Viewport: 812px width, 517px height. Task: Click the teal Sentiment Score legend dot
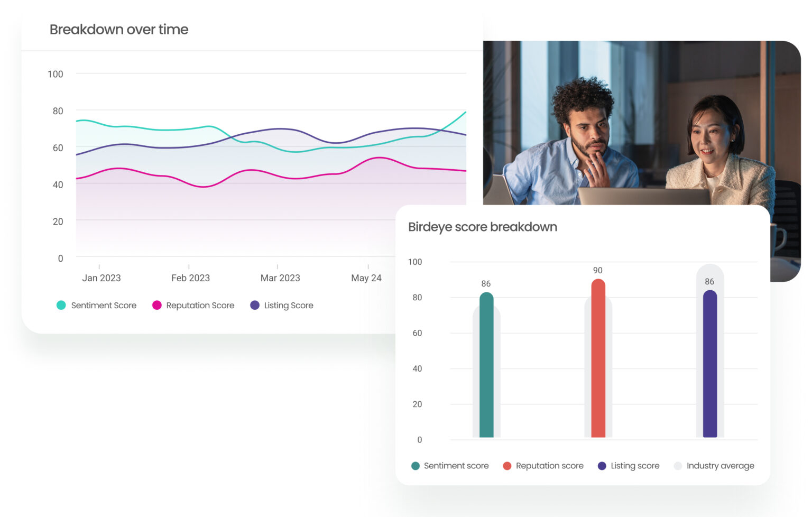coord(60,305)
